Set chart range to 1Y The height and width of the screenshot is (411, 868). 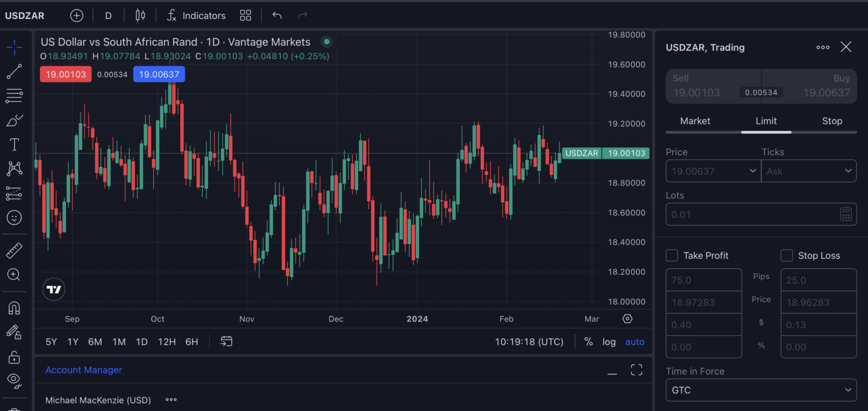[x=73, y=342]
